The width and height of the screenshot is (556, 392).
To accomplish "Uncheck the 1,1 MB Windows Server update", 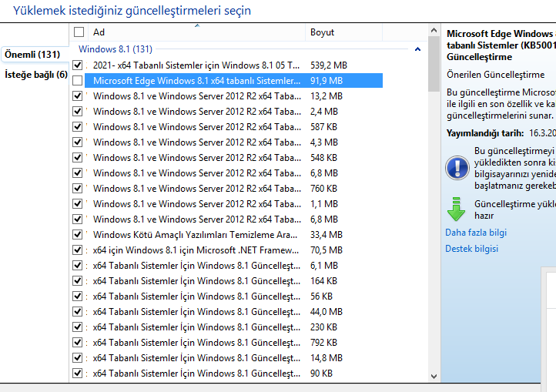I will click(77, 204).
